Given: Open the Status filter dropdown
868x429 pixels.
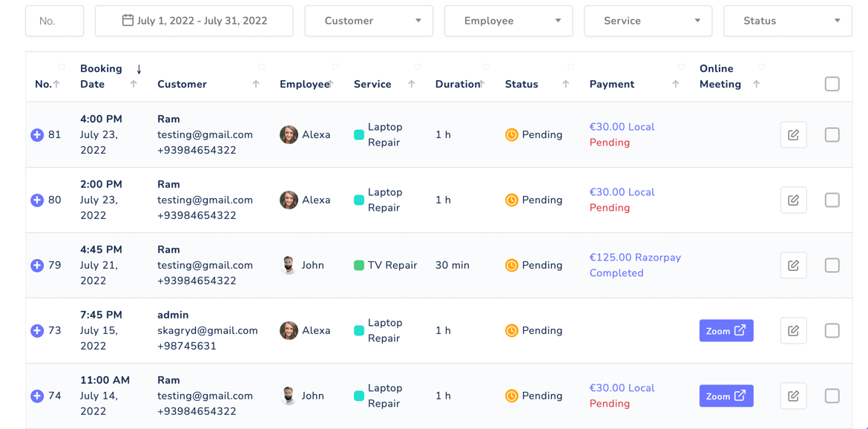Looking at the screenshot, I should tap(787, 21).
